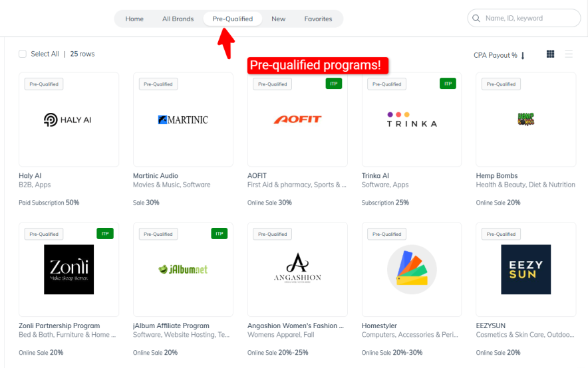Click the ITP badge on Trinka card
588x368 pixels.
(448, 84)
